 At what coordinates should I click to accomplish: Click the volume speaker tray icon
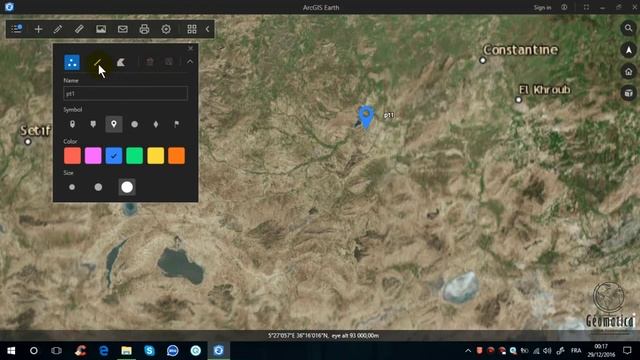(547, 351)
